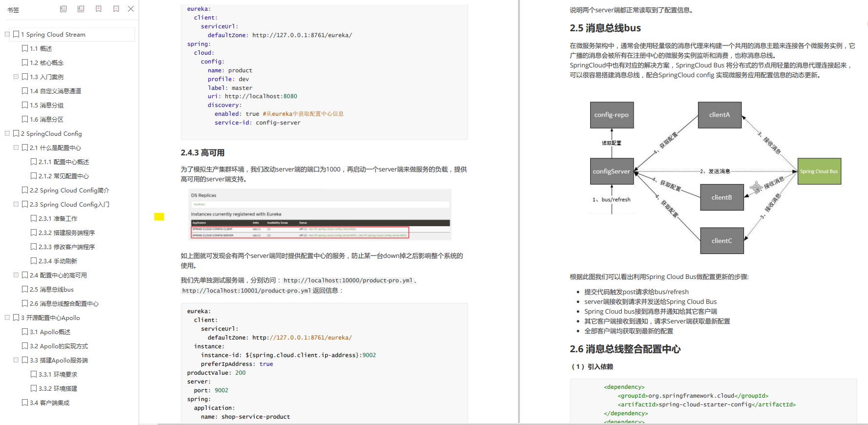
Task: Select bookmark text 3.4 客户端集成
Action: (x=50, y=403)
